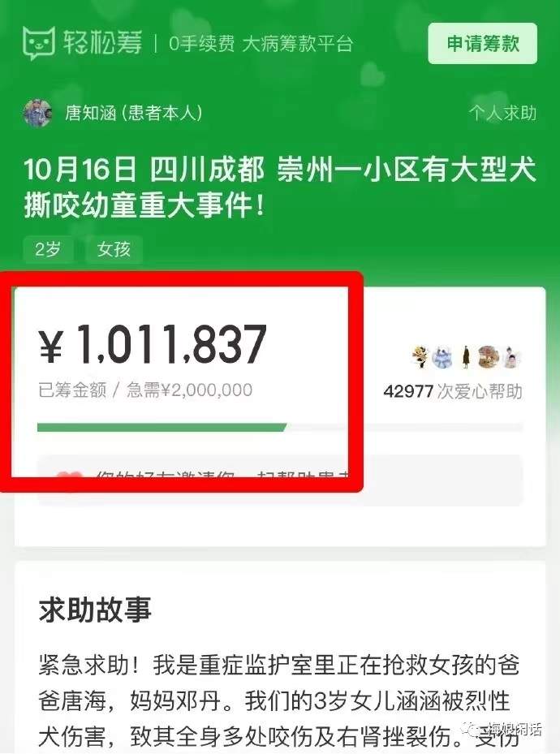Open the campaign title about 崇州 dog attack
This screenshot has height=754, width=560.
coord(280,187)
